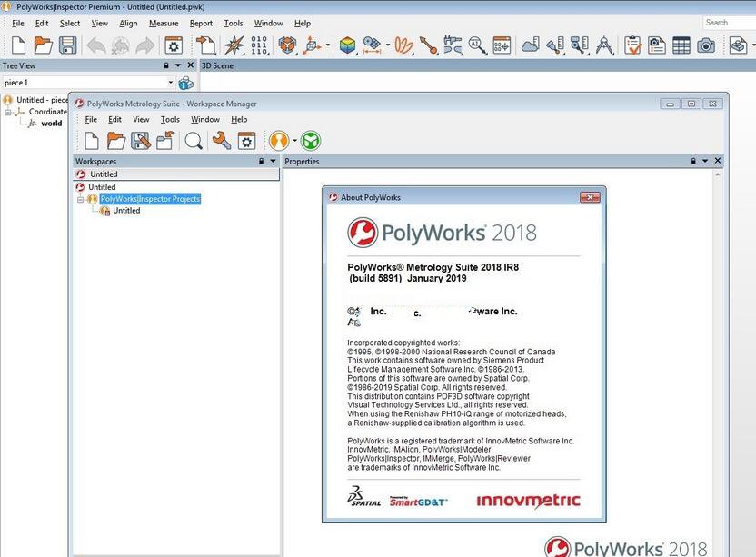Viewport: 756px width, 557px height.
Task: Click the feature dimension measurement icon
Action: [x=372, y=45]
